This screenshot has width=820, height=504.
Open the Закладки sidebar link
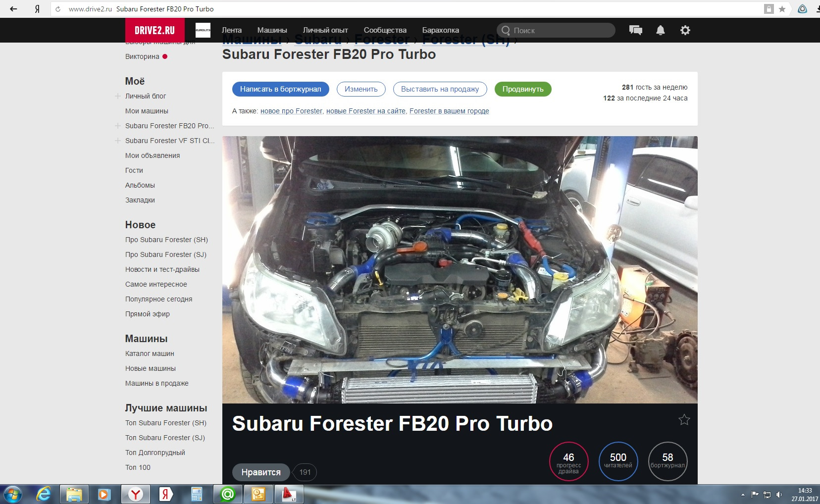[140, 200]
